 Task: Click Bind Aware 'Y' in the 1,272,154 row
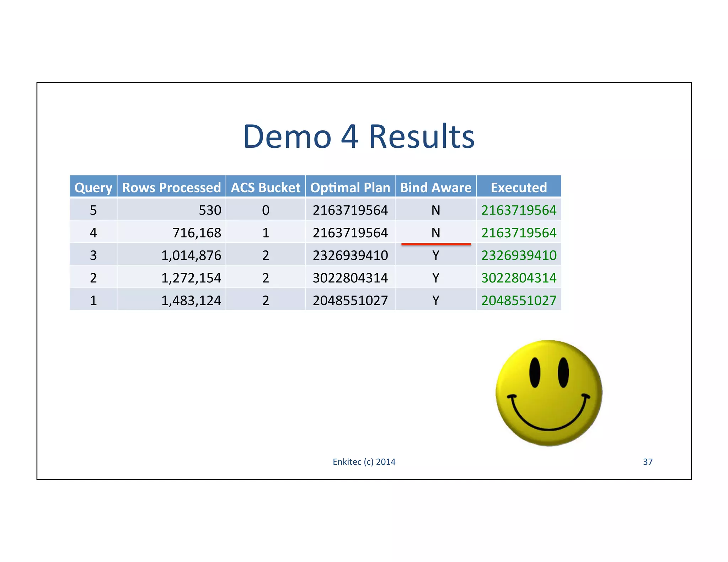click(436, 278)
